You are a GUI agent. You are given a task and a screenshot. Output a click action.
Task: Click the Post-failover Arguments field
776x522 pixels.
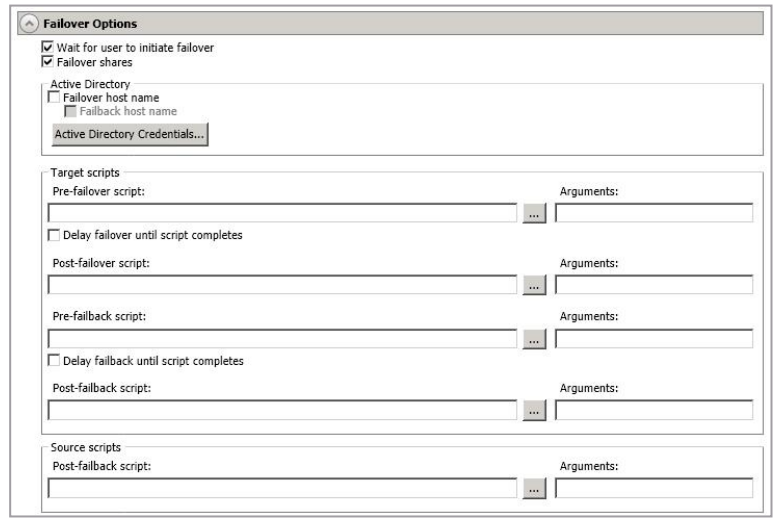coord(654,286)
